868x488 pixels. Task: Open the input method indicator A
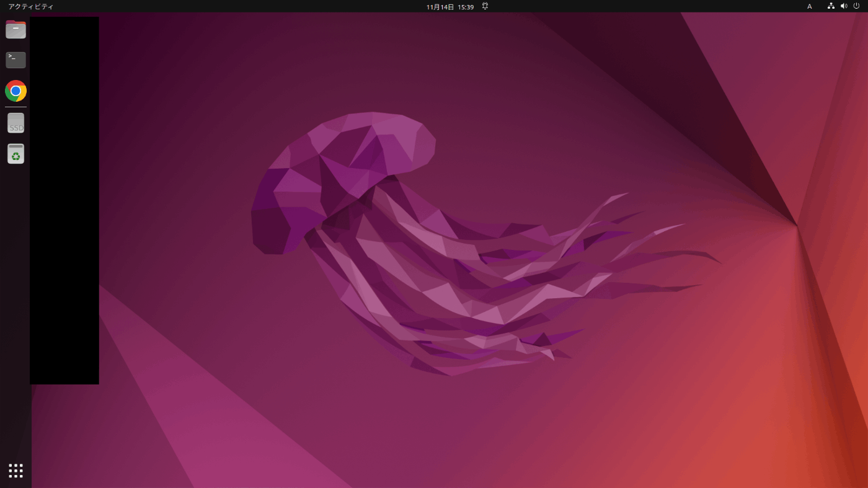(x=809, y=6)
